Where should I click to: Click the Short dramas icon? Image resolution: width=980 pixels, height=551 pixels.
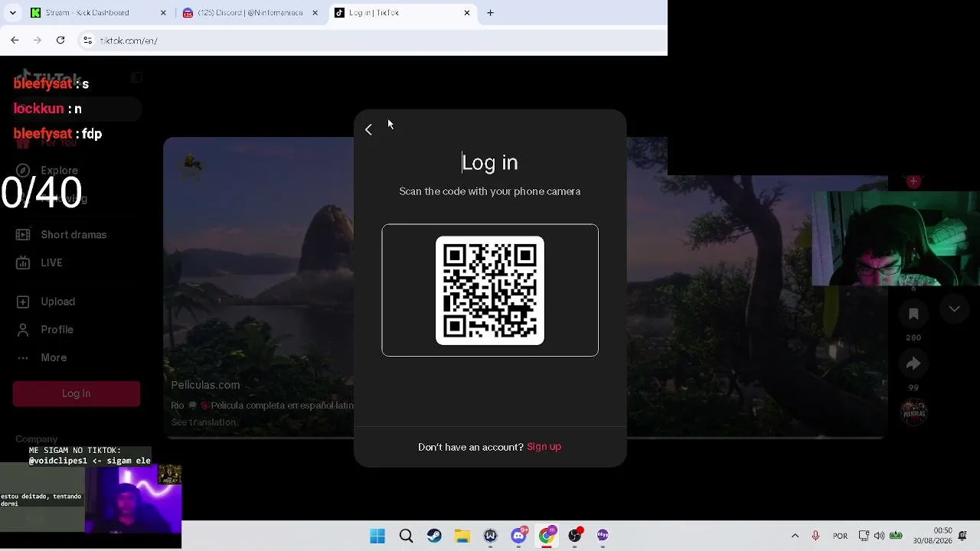pos(23,235)
